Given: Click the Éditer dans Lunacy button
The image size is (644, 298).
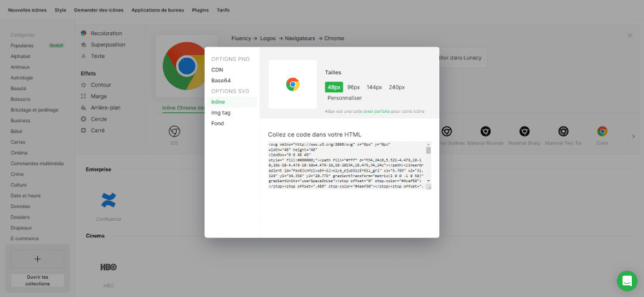Looking at the screenshot, I should (463, 59).
